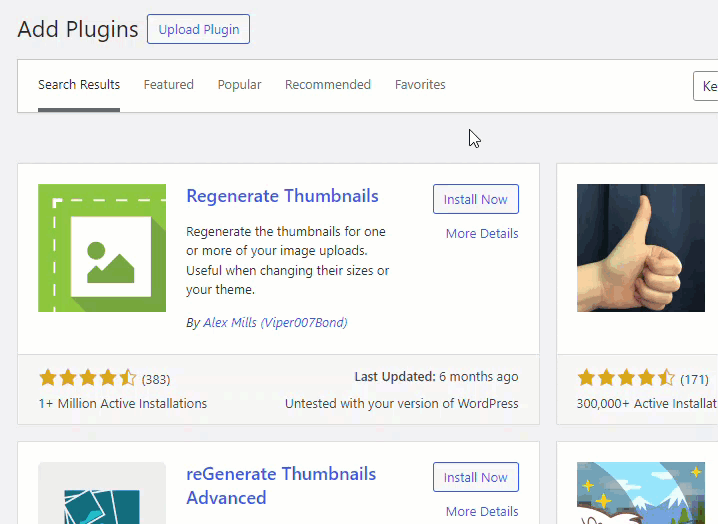Switch to the Recommended tab

tap(328, 85)
